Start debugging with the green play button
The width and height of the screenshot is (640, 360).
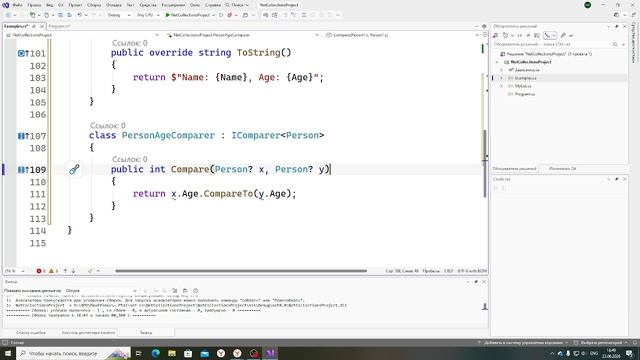[167, 15]
